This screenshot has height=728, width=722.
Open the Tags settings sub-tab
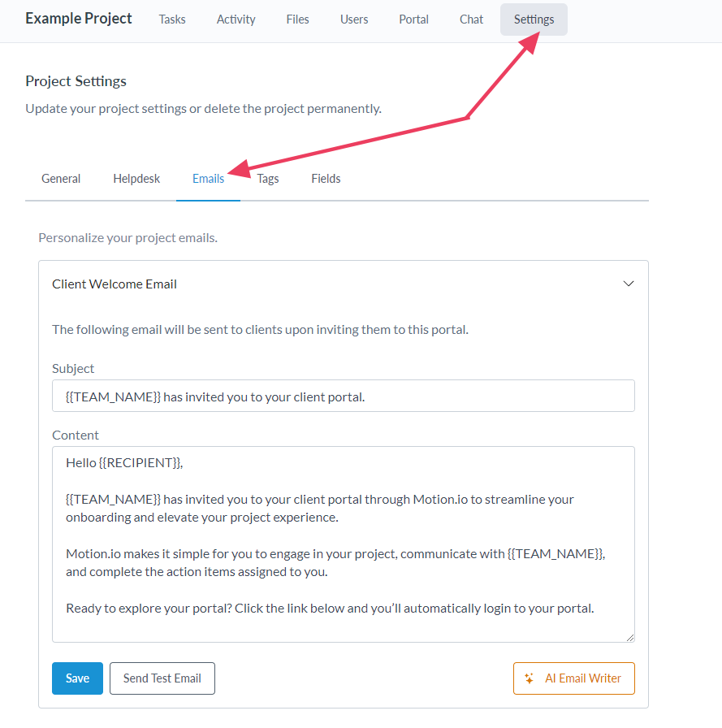tap(268, 179)
